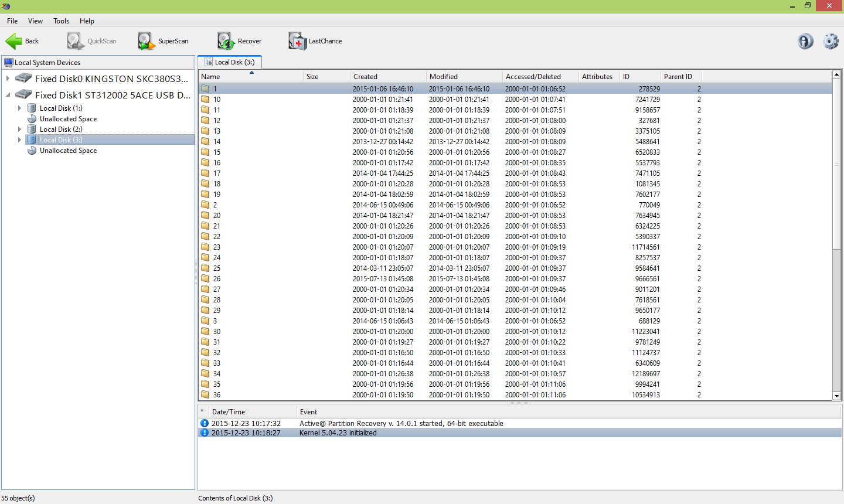Open the Tools menu
The width and height of the screenshot is (844, 504).
tap(61, 21)
